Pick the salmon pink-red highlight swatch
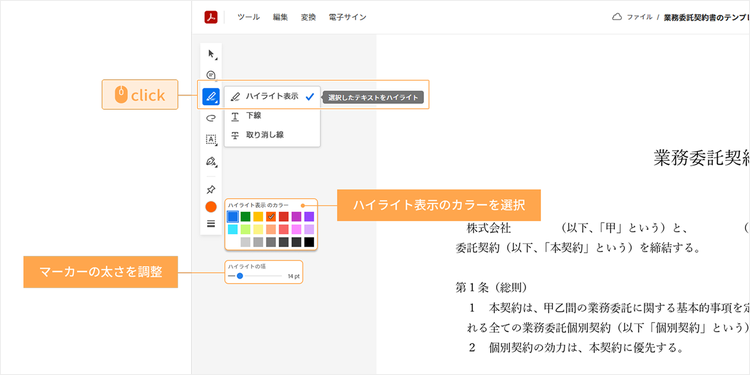750x375 pixels. pos(284,230)
